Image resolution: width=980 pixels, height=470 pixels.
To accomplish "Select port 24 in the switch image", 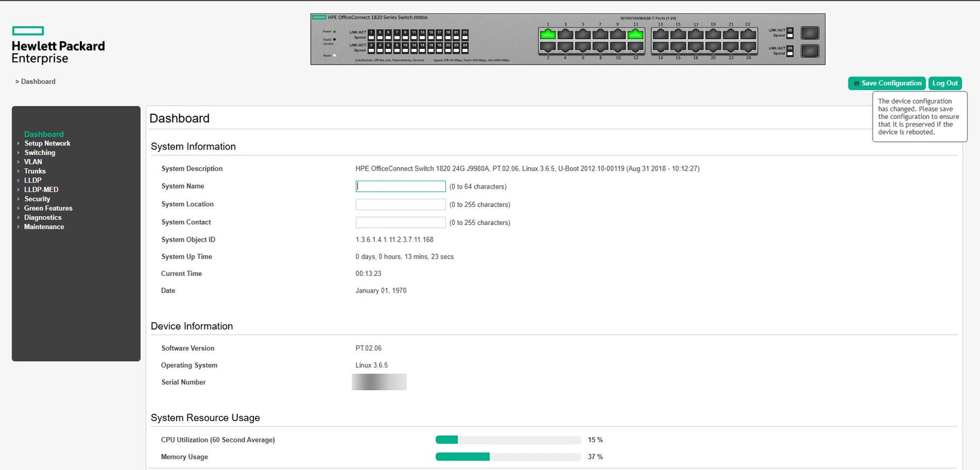I will point(748,46).
